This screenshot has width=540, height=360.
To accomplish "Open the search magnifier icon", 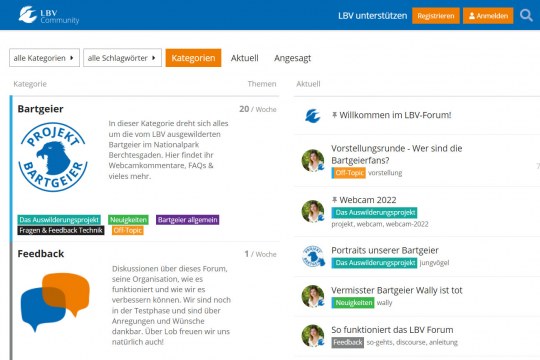I will pos(526,16).
